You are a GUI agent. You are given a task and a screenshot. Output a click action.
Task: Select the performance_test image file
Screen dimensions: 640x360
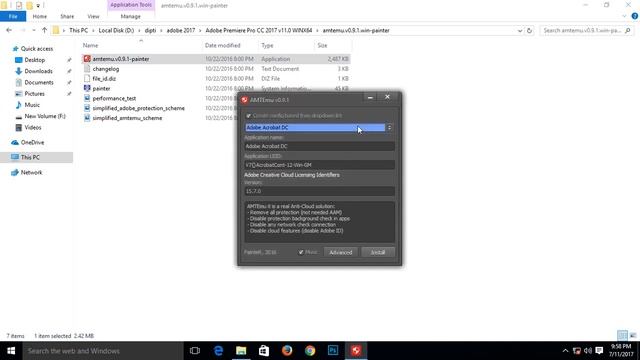click(114, 98)
